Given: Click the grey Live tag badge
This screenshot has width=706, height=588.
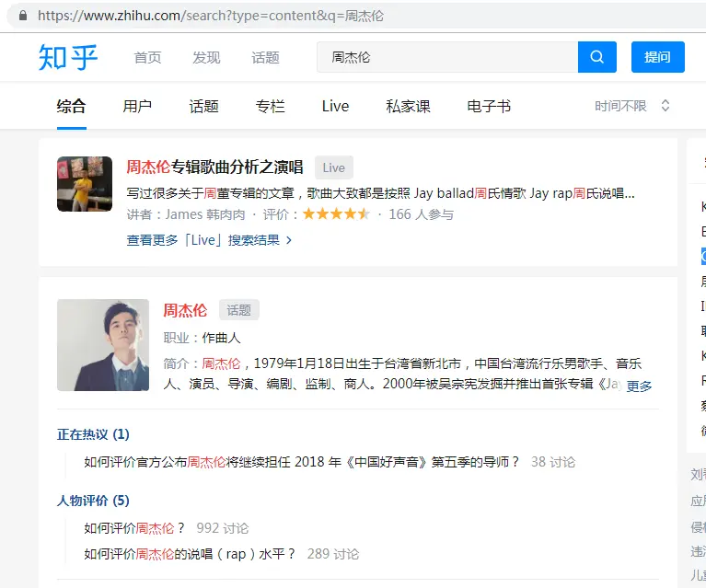Looking at the screenshot, I should 333,167.
